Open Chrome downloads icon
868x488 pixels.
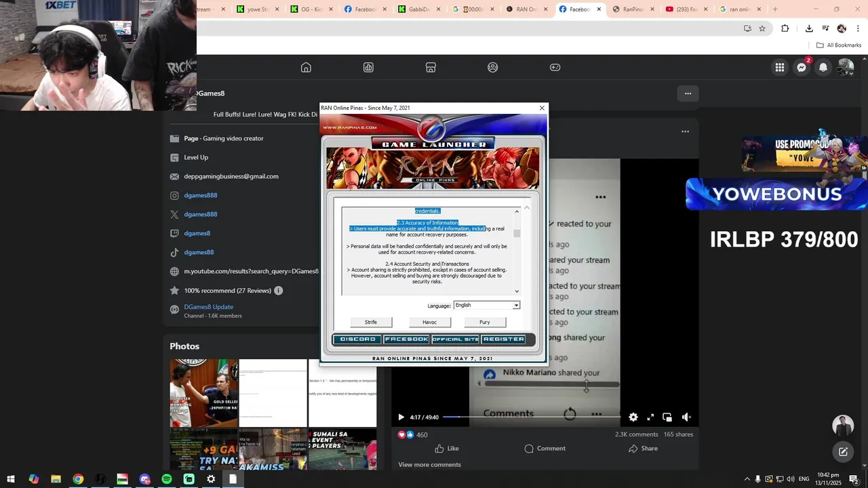[809, 28]
